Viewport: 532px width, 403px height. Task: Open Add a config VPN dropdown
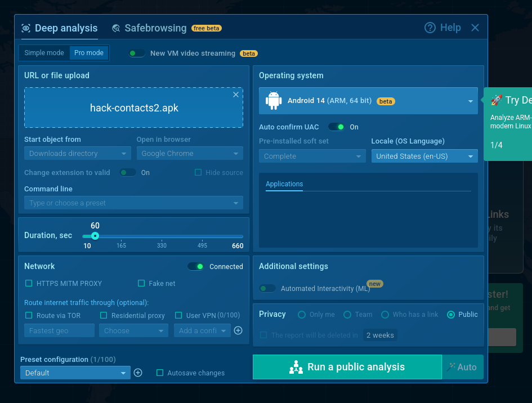202,330
